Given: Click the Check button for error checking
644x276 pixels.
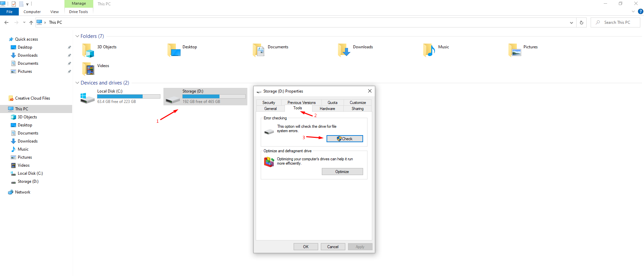Looking at the screenshot, I should tap(345, 139).
